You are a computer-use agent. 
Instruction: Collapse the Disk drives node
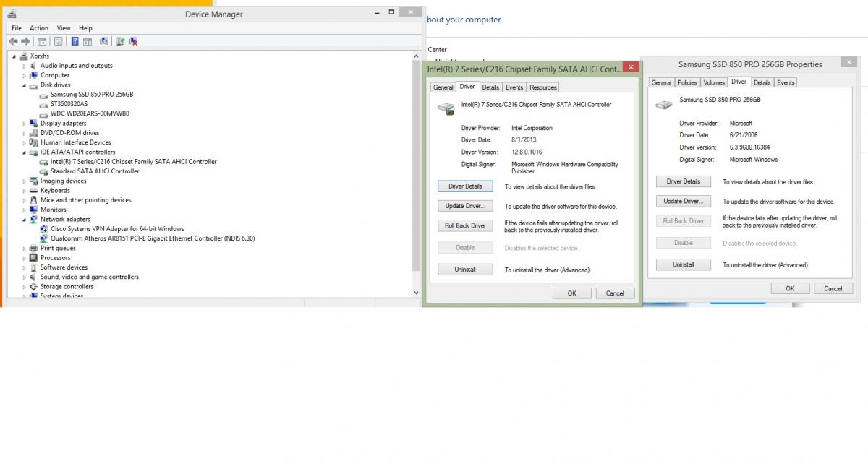[x=24, y=85]
